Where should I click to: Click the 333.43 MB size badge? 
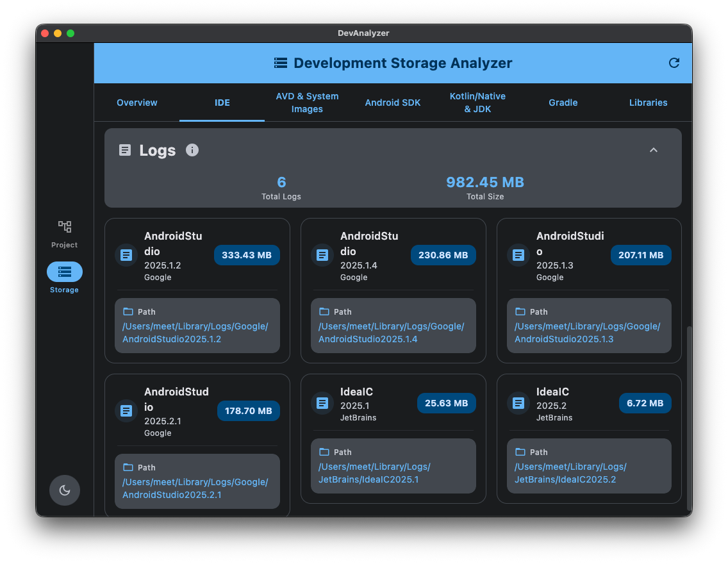247,255
